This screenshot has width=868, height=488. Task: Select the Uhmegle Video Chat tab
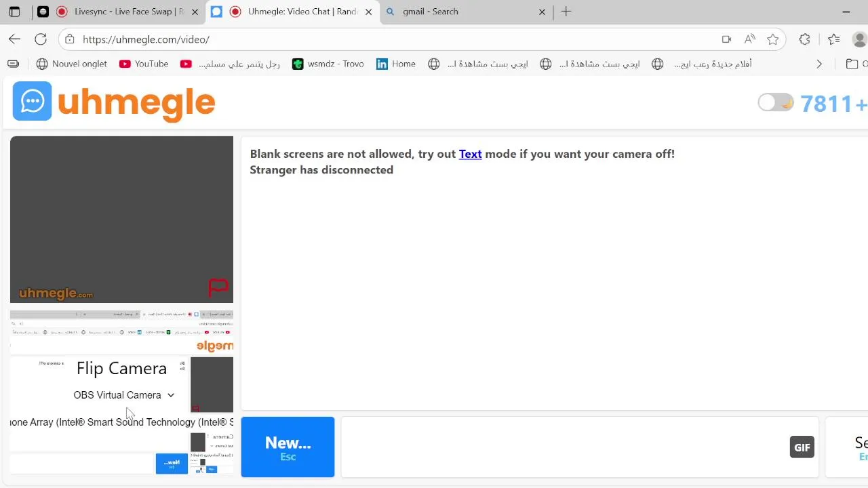pyautogui.click(x=294, y=12)
